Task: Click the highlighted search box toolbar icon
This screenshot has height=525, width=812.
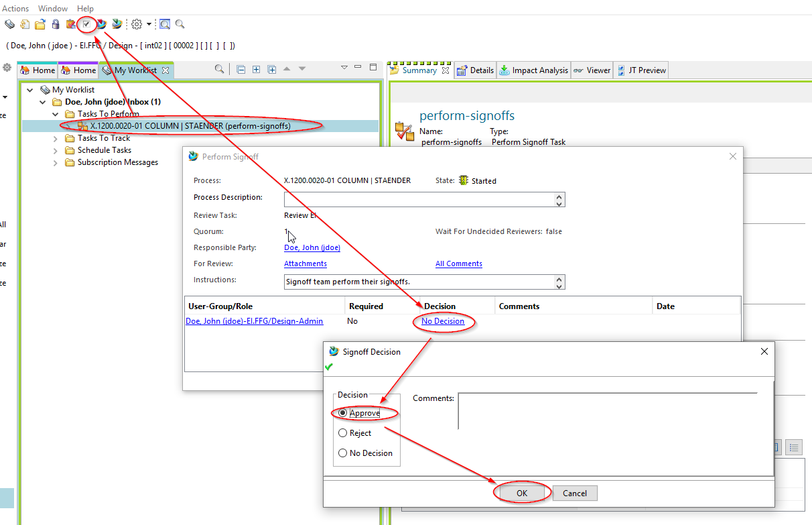Action: 165,24
